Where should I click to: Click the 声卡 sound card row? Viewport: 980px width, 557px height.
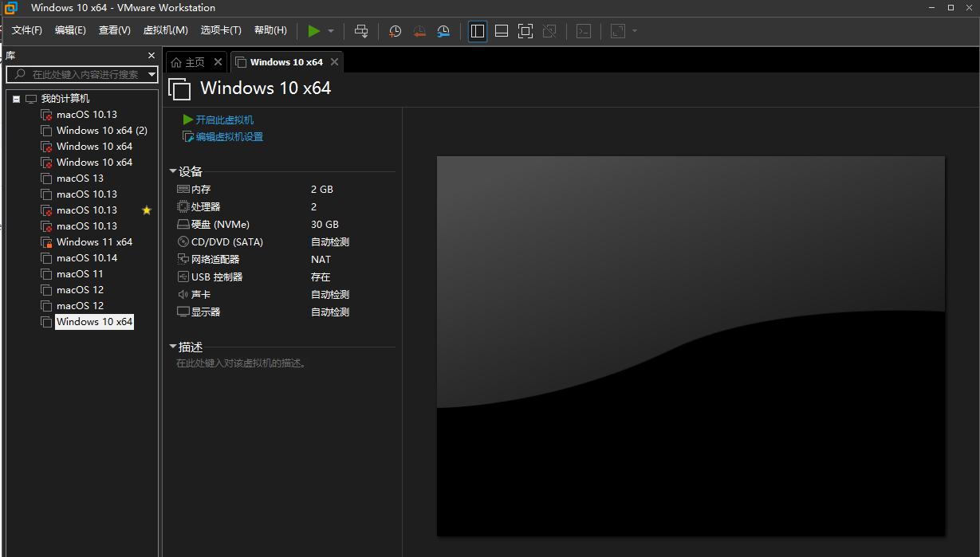[x=285, y=295]
